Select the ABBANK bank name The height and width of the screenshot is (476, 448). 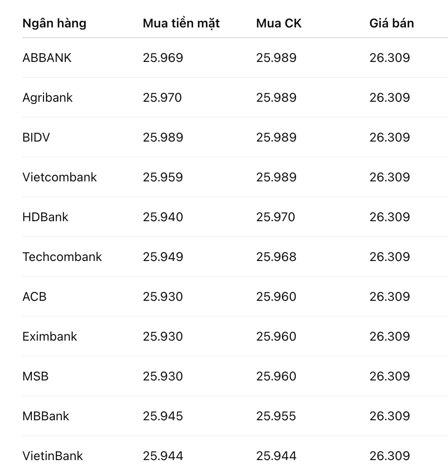(x=47, y=58)
